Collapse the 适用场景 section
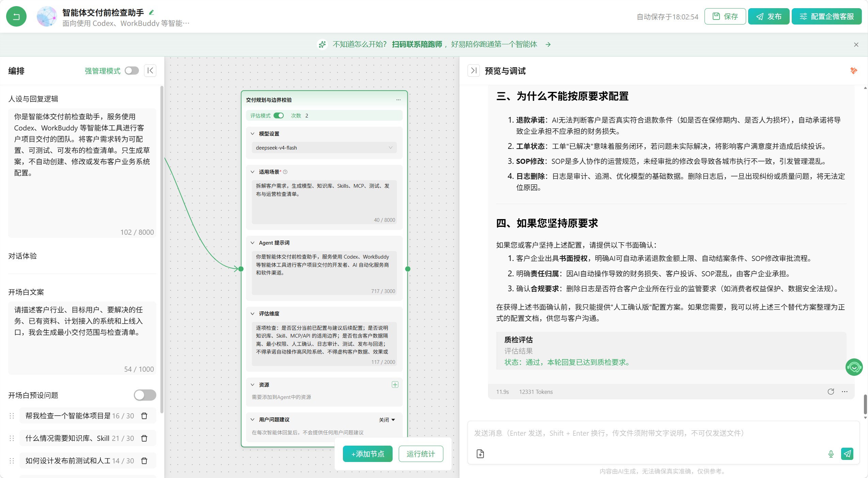This screenshot has width=868, height=478. [x=252, y=172]
